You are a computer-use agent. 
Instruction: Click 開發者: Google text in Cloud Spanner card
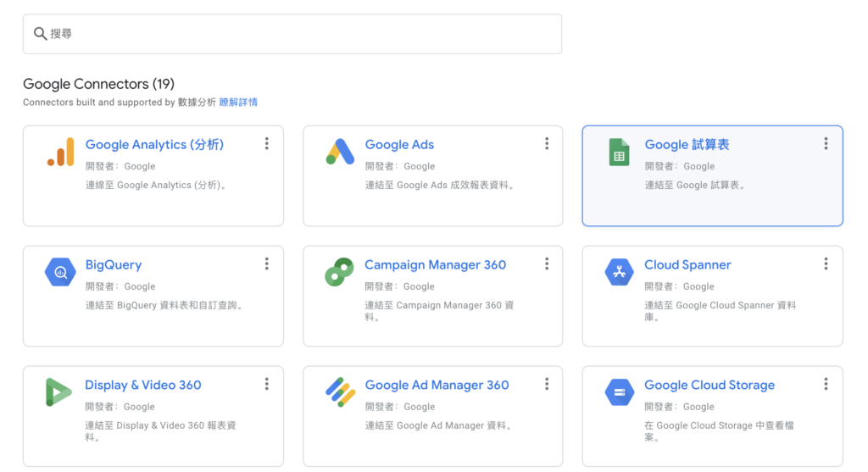(x=679, y=286)
